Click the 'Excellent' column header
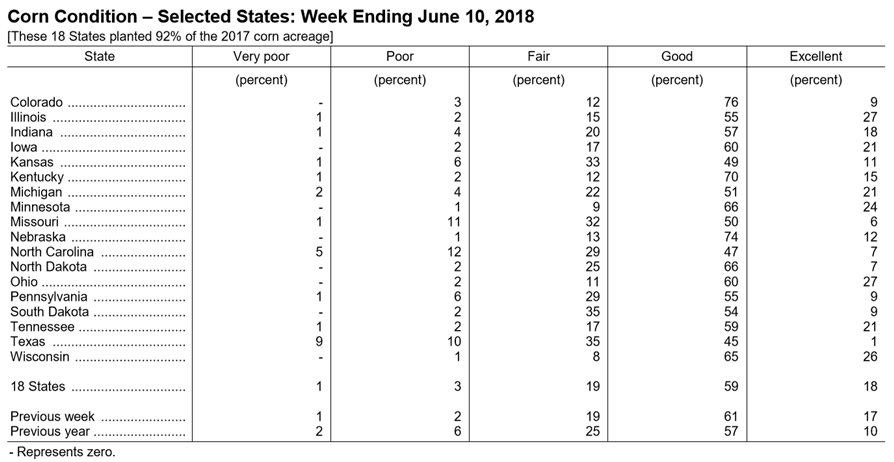Screen dimensions: 894x462 (x=815, y=56)
